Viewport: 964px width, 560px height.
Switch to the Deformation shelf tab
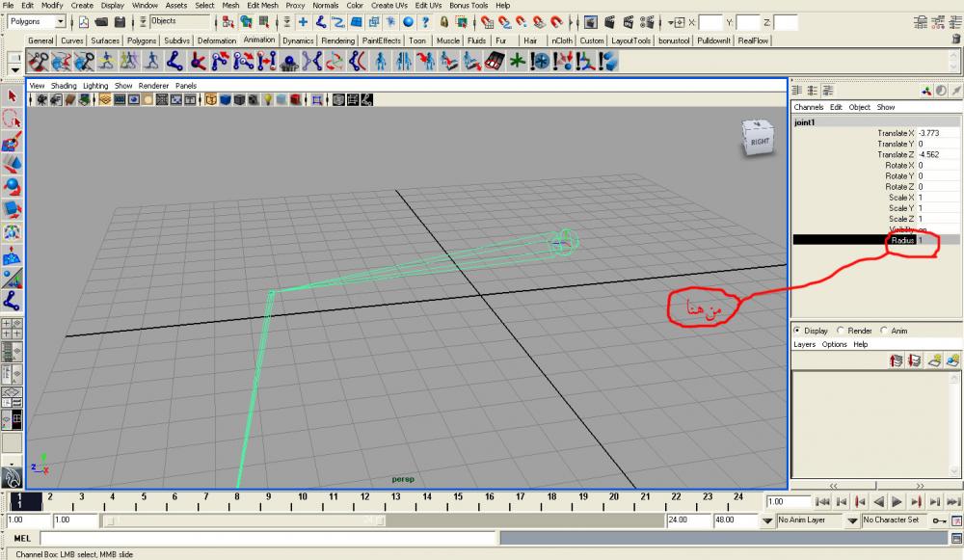click(x=216, y=40)
